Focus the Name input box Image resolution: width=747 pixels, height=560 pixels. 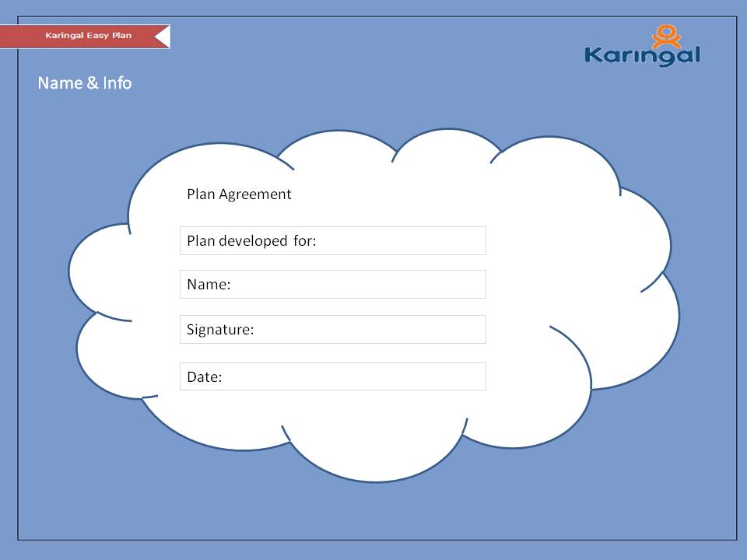tap(358, 285)
